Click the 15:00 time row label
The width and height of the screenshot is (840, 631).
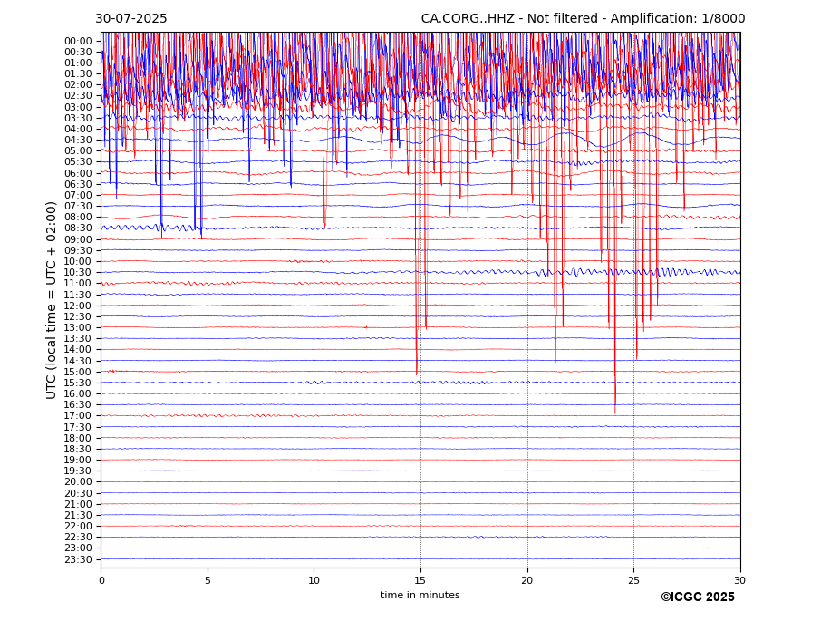pyautogui.click(x=78, y=372)
